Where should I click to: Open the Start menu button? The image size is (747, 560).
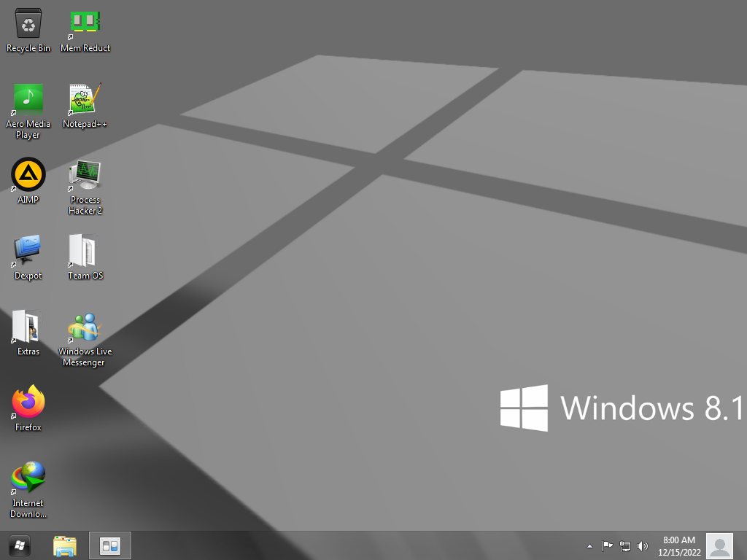click(x=20, y=545)
